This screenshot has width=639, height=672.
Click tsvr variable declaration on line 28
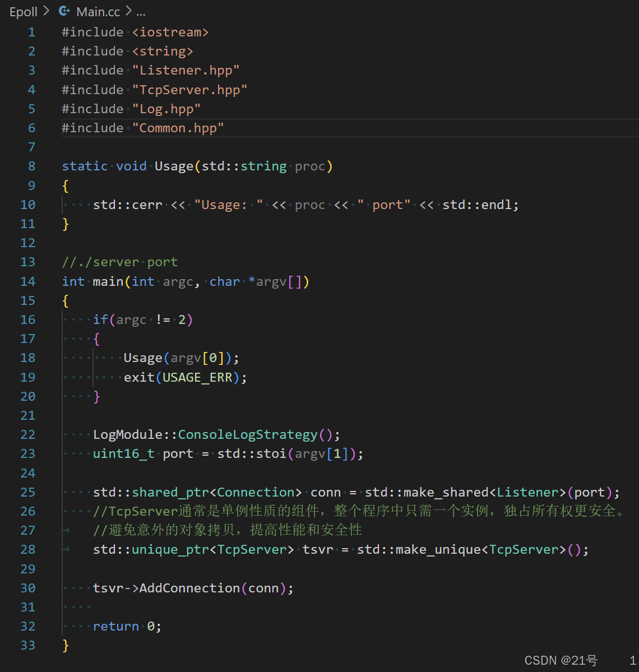tap(318, 550)
